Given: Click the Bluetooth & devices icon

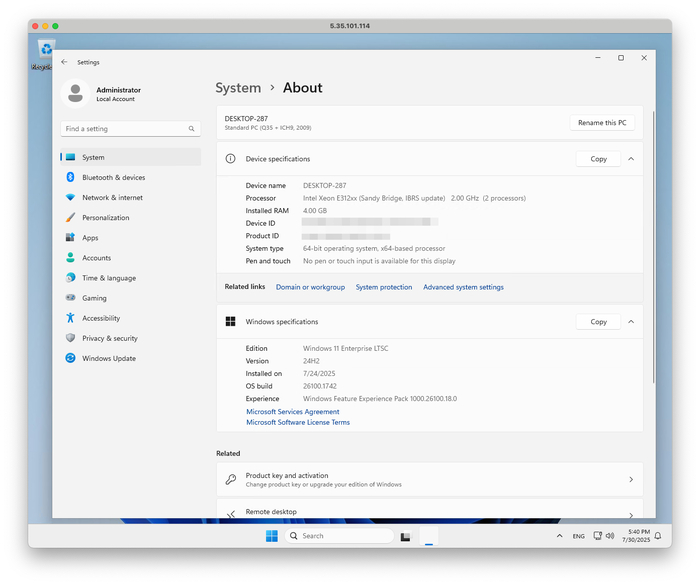Looking at the screenshot, I should 70,177.
